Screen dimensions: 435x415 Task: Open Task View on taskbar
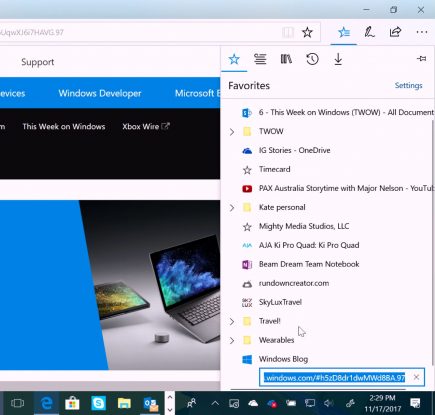coord(17,403)
